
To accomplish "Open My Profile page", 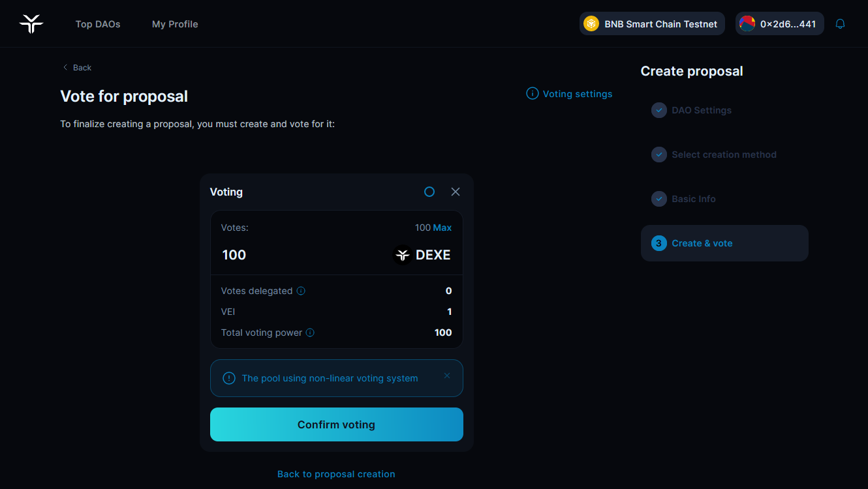I will point(175,24).
